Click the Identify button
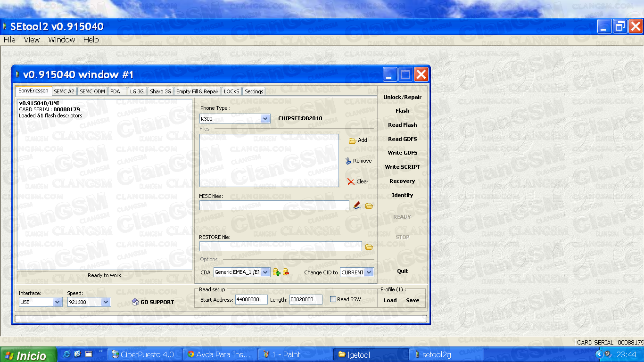Image resolution: width=644 pixels, height=362 pixels. click(x=402, y=195)
